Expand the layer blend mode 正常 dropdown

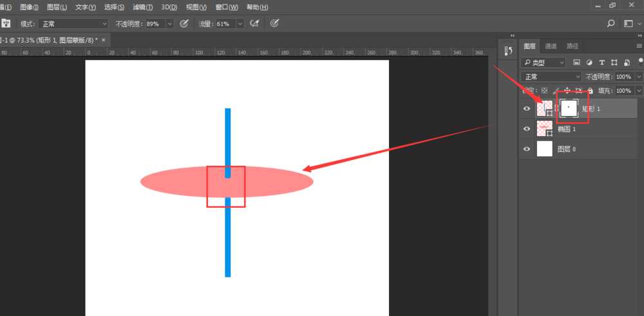551,77
